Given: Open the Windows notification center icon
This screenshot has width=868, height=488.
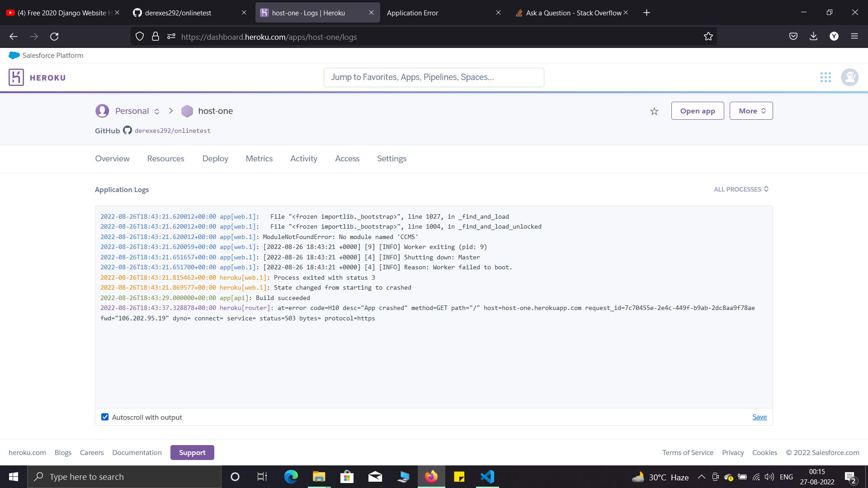Looking at the screenshot, I should click(850, 477).
